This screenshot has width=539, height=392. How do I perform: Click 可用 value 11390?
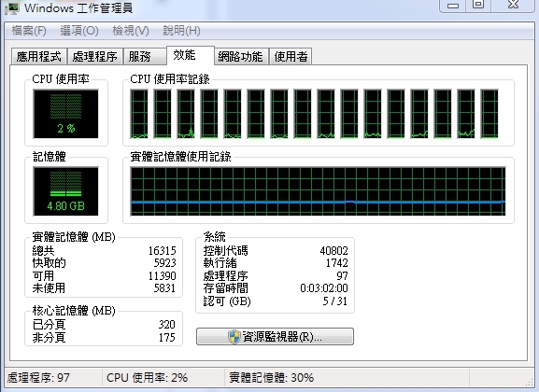coord(162,276)
